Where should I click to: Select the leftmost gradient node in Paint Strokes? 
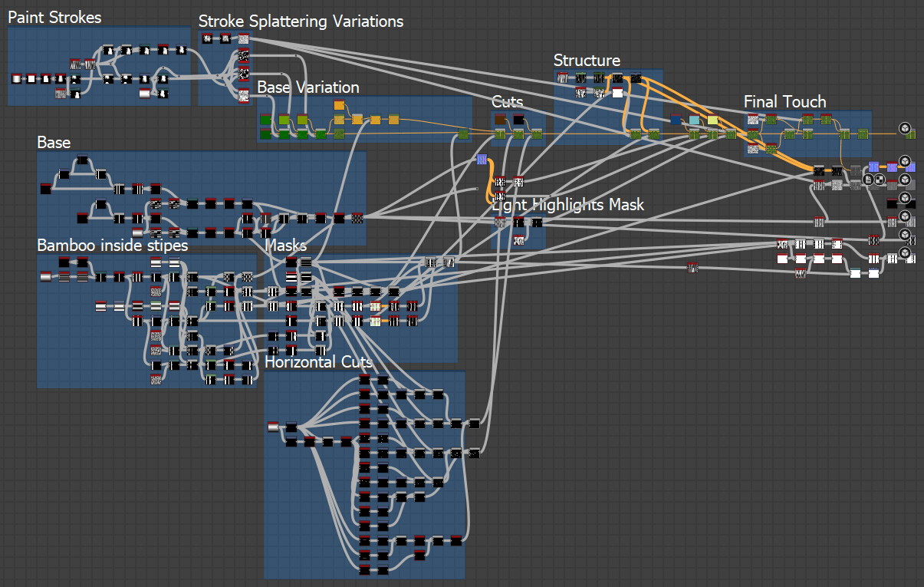pyautogui.click(x=17, y=78)
